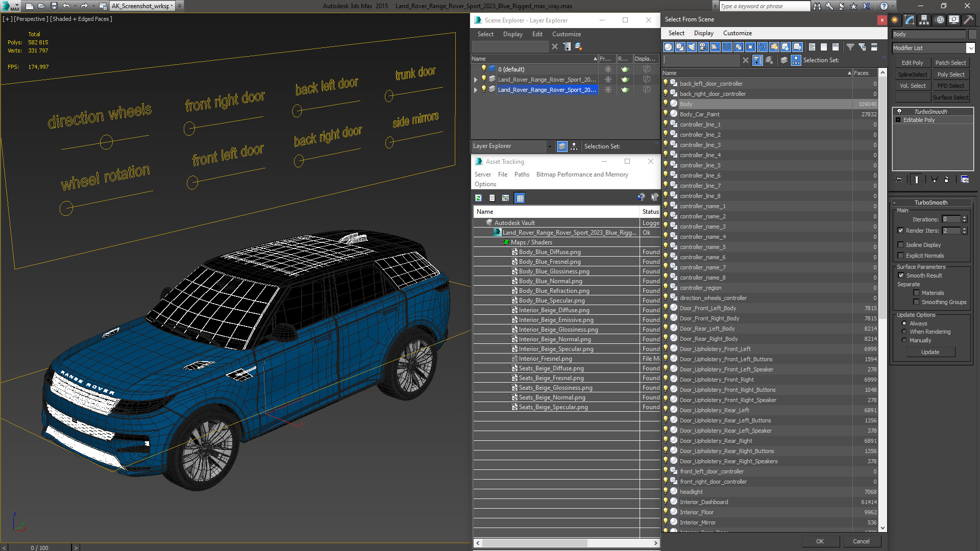
Task: Click Select None icon in Select From Scene
Action: point(823,47)
